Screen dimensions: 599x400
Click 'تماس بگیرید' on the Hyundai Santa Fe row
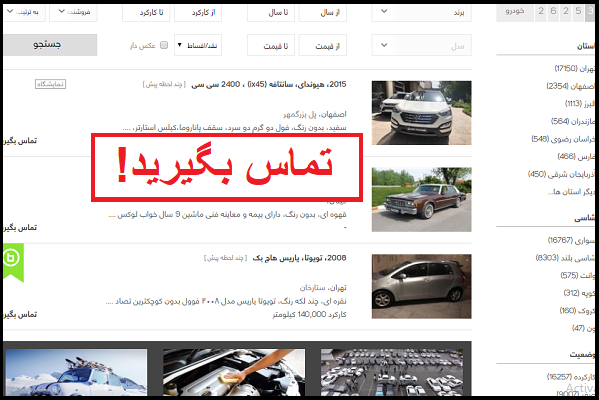click(20, 141)
